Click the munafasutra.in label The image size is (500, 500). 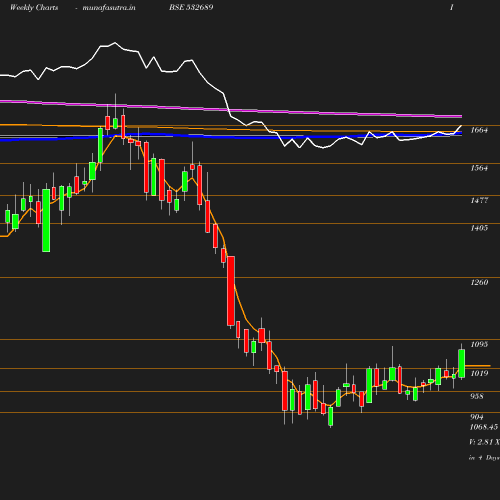click(109, 7)
